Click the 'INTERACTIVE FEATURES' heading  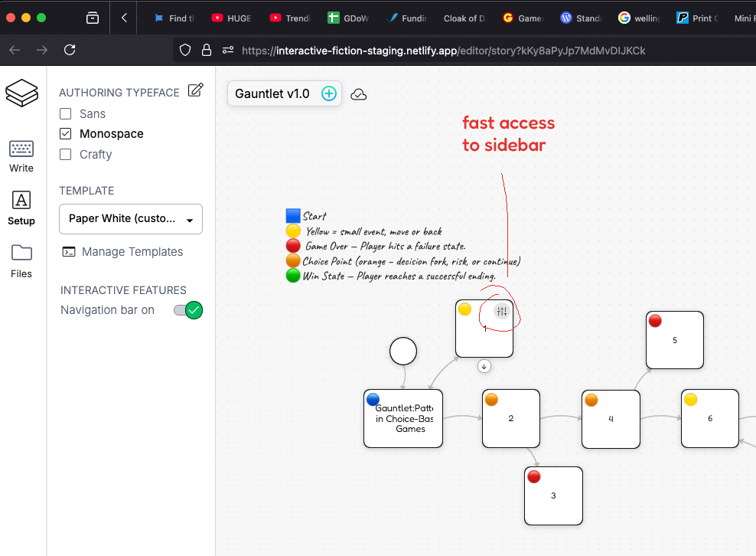pyautogui.click(x=123, y=290)
